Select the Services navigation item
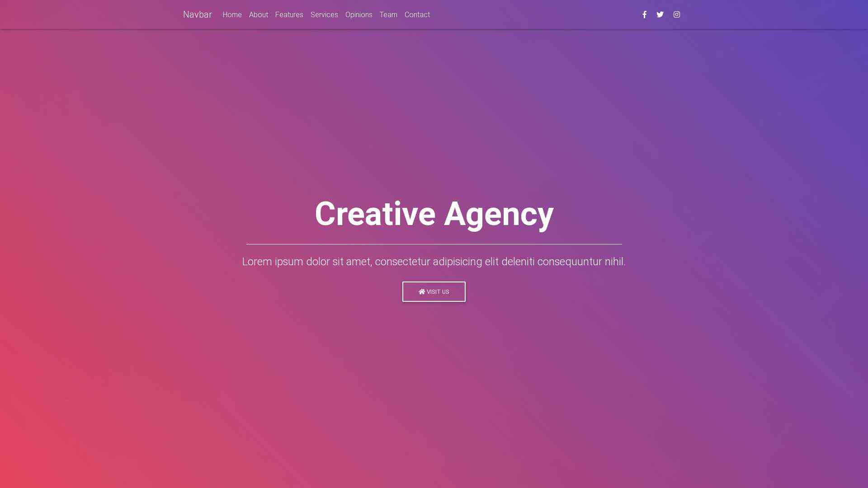Screen dimensions: 868x488 click(x=324, y=14)
